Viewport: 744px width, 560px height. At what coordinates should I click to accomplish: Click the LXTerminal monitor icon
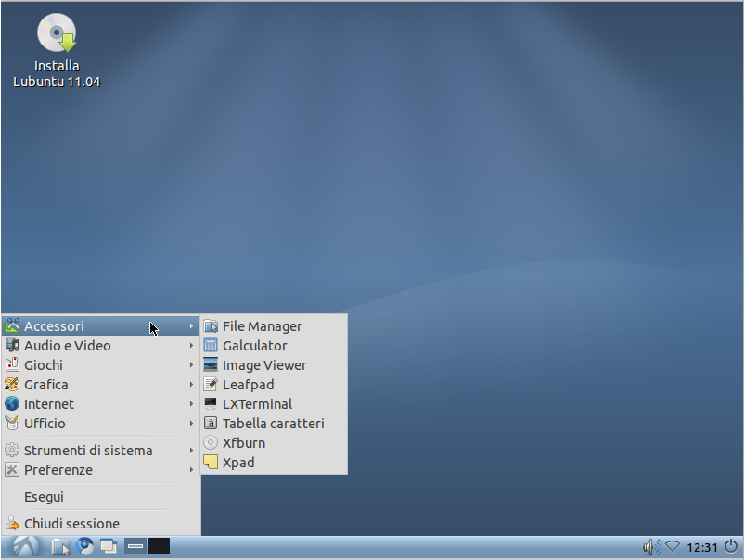(211, 404)
